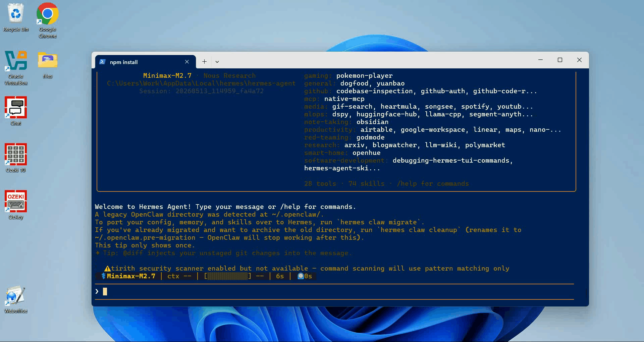Image resolution: width=644 pixels, height=342 pixels.
Task: Launch Google Chrome from the desktop
Action: (48, 20)
